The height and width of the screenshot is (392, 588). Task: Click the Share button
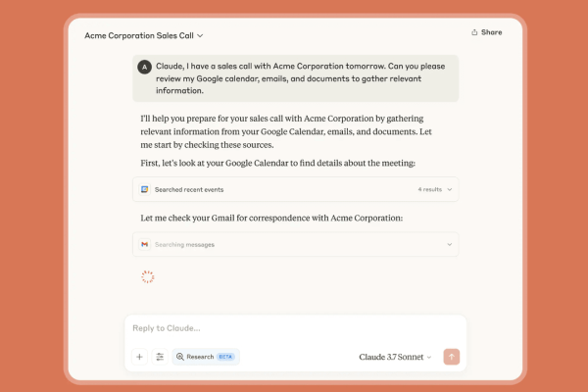(x=487, y=32)
